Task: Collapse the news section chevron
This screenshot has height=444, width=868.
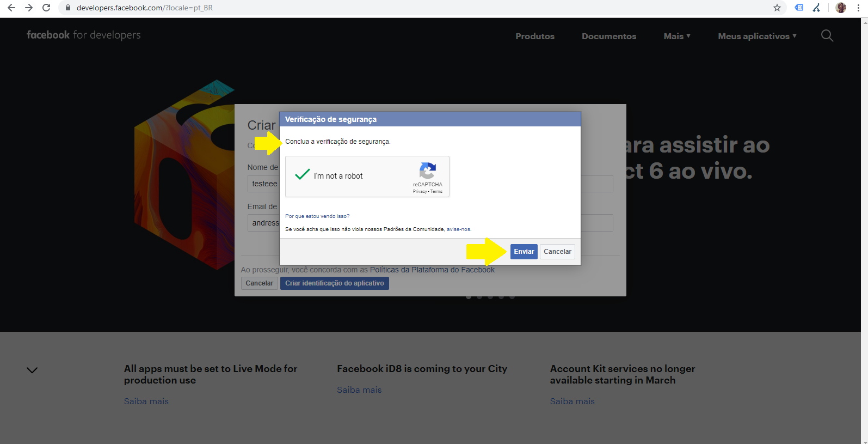Action: pos(32,370)
